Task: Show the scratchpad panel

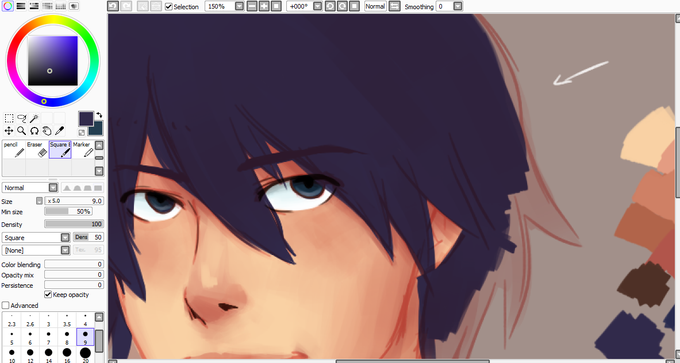Action: pyautogui.click(x=74, y=6)
